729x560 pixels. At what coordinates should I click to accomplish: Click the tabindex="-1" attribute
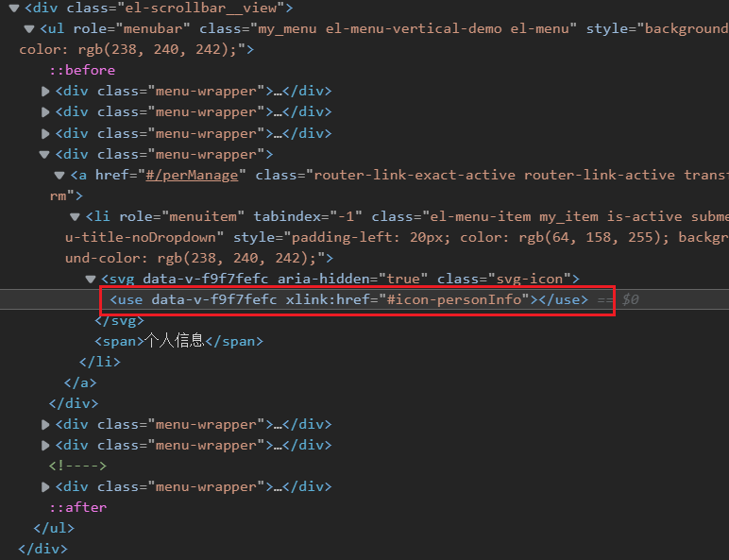(307, 217)
